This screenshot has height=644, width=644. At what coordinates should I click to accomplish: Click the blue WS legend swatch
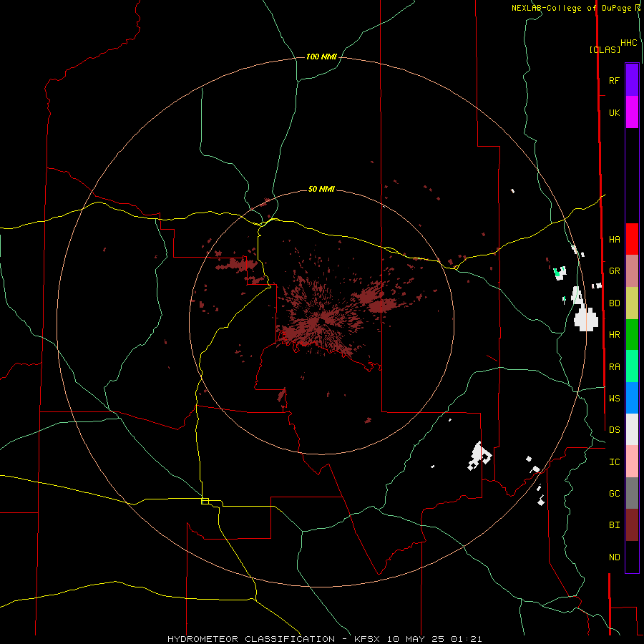(632, 398)
